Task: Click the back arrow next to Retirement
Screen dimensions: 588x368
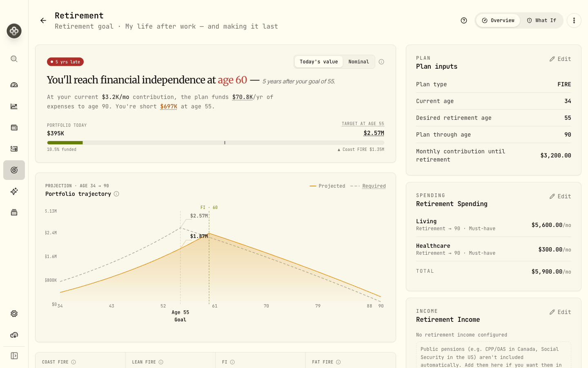Action: pyautogui.click(x=43, y=20)
